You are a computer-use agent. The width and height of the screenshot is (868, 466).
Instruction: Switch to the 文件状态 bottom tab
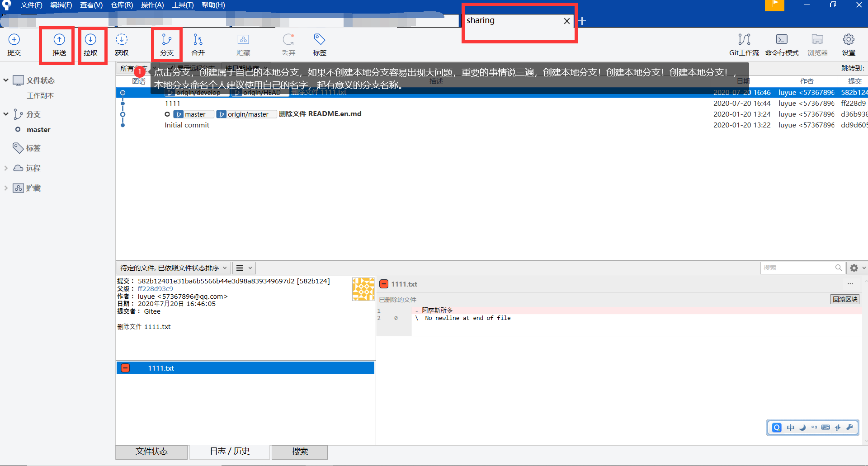pos(151,452)
